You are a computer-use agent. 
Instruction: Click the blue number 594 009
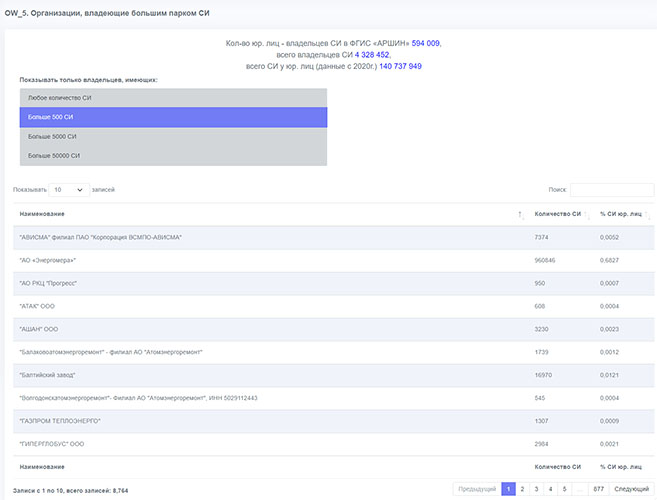tap(426, 43)
